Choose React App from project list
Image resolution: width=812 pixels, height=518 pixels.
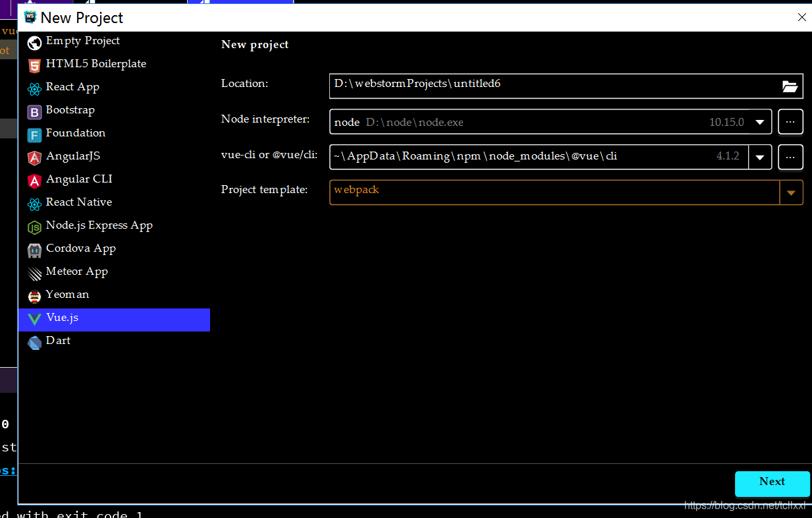tap(115, 88)
